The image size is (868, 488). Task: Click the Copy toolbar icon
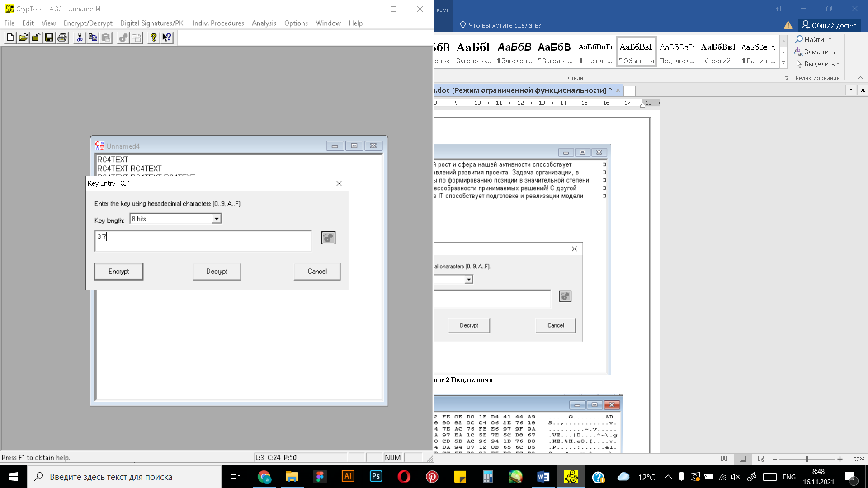[93, 38]
